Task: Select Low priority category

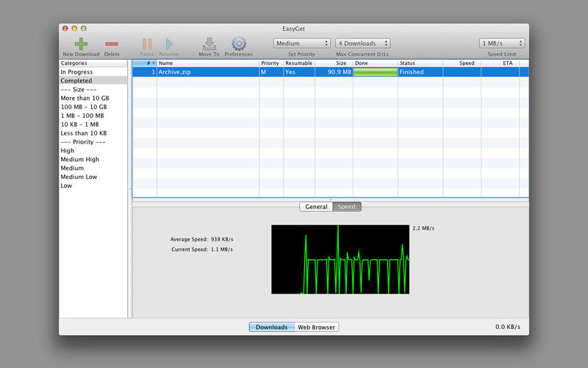Action: coord(93,186)
